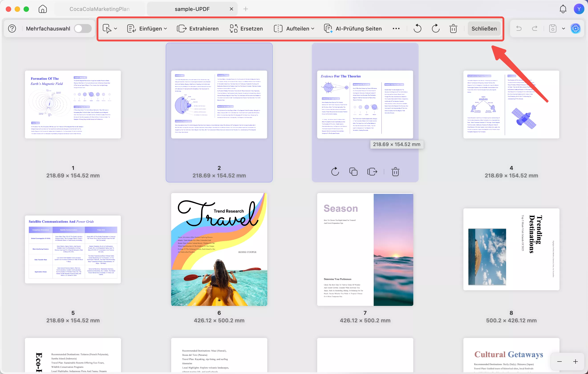Click extract icon on page 3 thumbnail

coord(372,172)
